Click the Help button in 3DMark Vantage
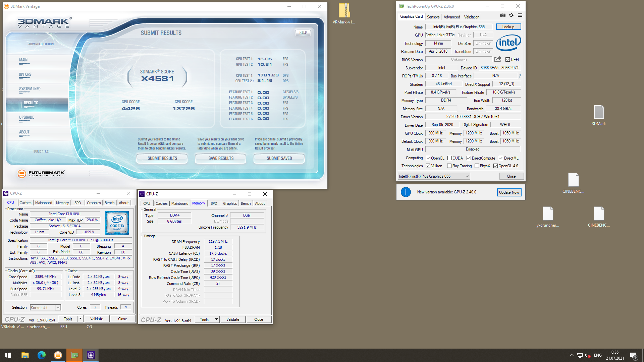The width and height of the screenshot is (644, 362). pos(303,33)
